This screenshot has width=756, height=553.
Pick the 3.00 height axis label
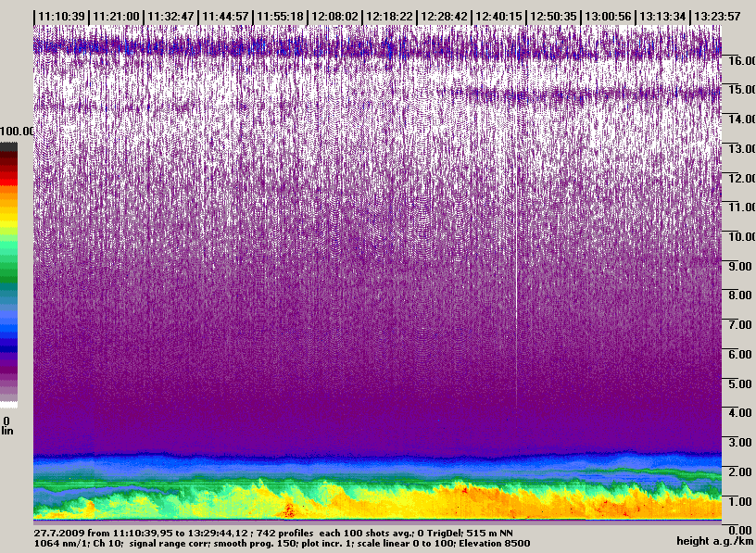click(x=740, y=442)
